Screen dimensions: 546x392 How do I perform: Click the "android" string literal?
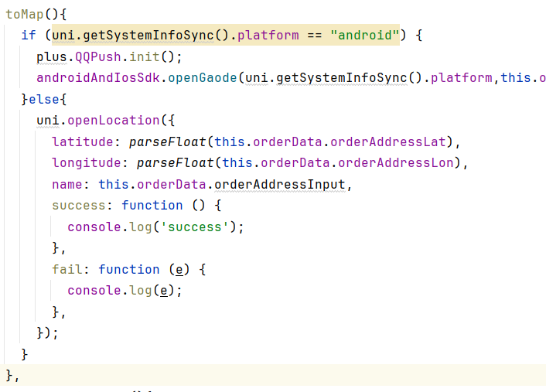(364, 35)
